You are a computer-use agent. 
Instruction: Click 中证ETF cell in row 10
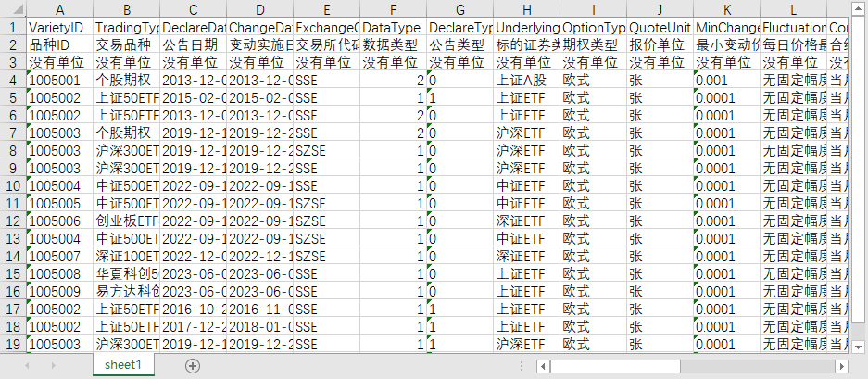(x=526, y=185)
